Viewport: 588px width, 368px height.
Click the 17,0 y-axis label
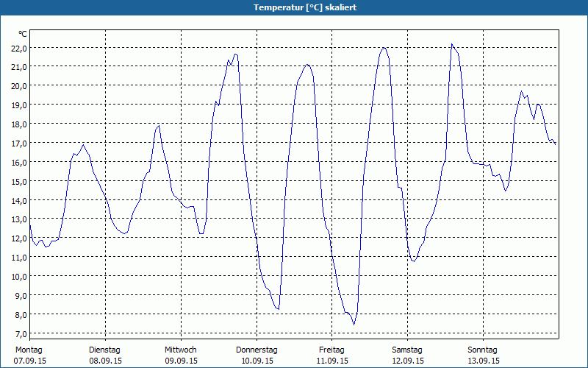[19, 144]
